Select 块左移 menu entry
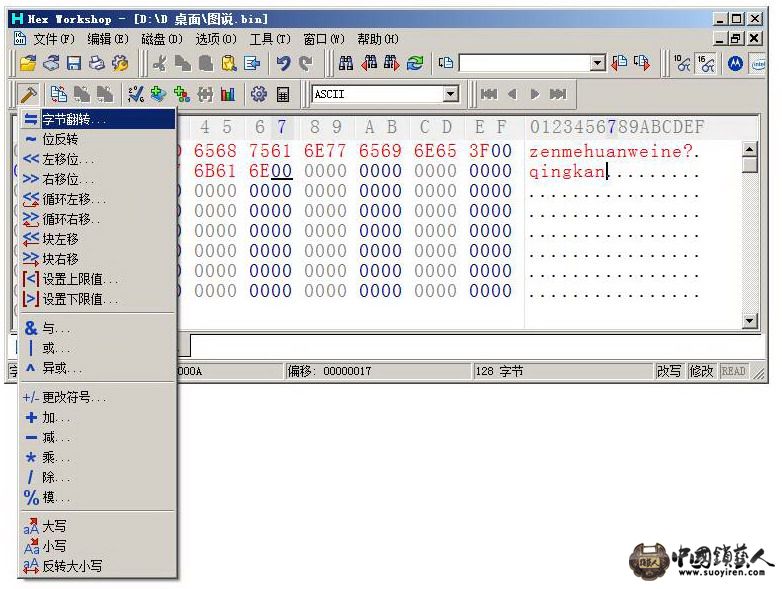This screenshot has width=782, height=589. pos(98,239)
